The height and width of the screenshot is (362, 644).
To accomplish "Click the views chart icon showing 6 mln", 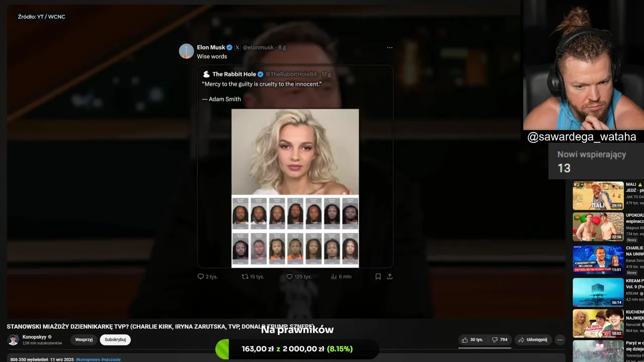I will pos(334,277).
